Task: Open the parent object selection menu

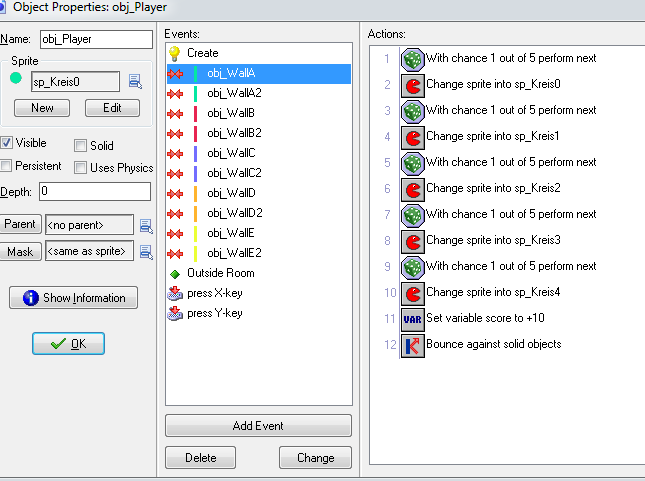Action: click(145, 225)
